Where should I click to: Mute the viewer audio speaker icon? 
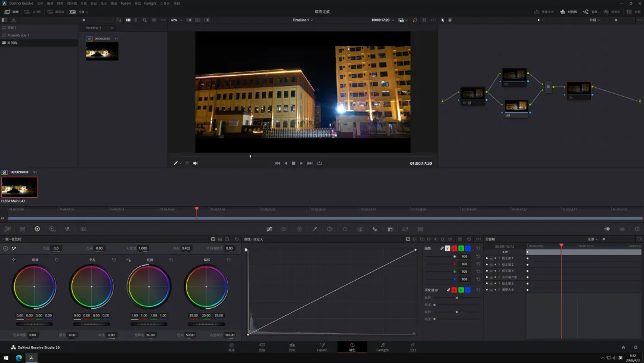195,163
